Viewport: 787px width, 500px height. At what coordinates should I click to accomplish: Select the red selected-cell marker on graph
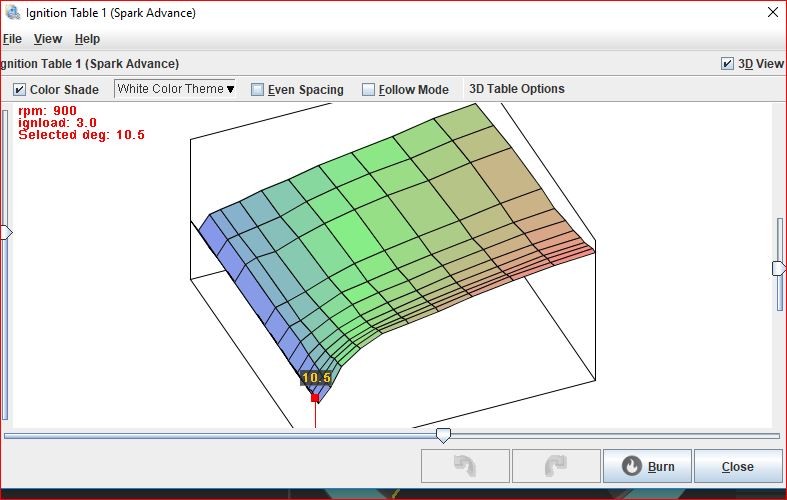315,398
